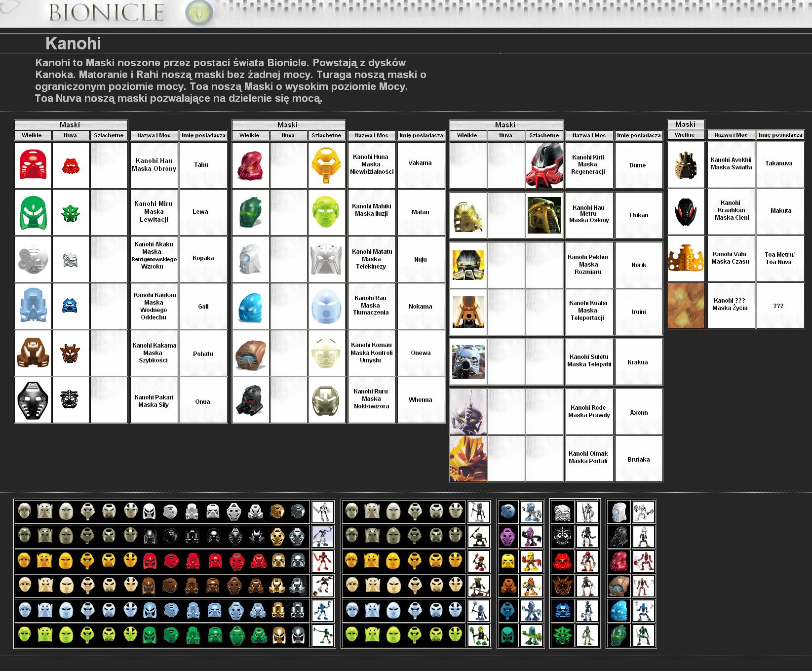Click the green emblem beside the Bionicle logo
This screenshot has height=671, width=812.
(199, 13)
